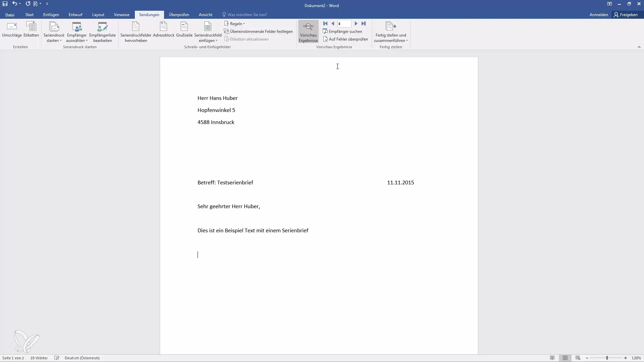The width and height of the screenshot is (644, 362).
Task: Click 'Betreff: Testserienbrief' line
Action: (225, 182)
